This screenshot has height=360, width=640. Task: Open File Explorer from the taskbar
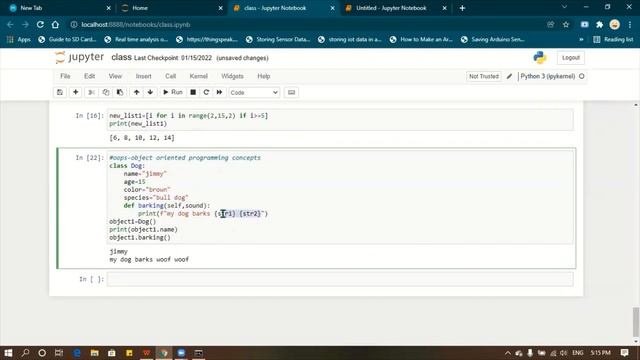click(94, 353)
